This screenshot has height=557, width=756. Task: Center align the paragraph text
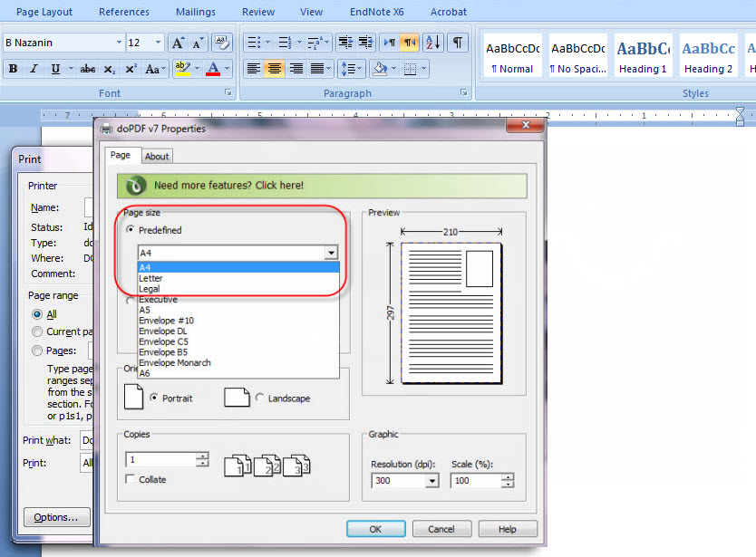[x=274, y=69]
